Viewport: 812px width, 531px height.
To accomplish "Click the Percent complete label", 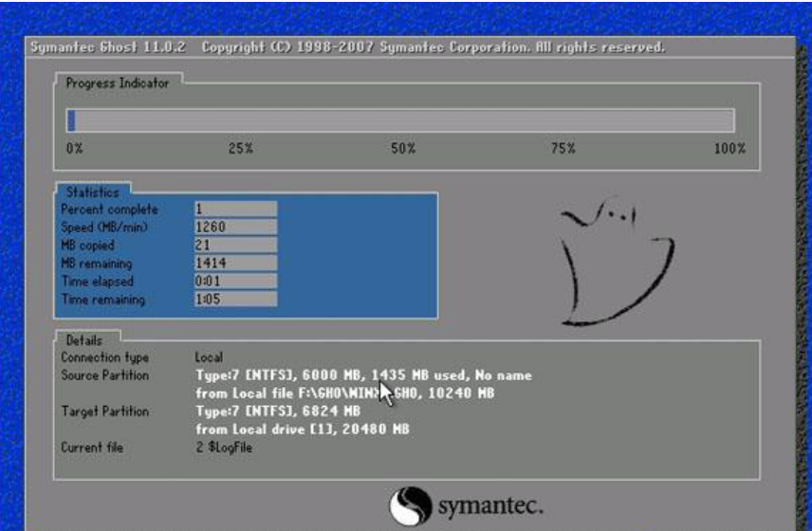I will coord(109,210).
